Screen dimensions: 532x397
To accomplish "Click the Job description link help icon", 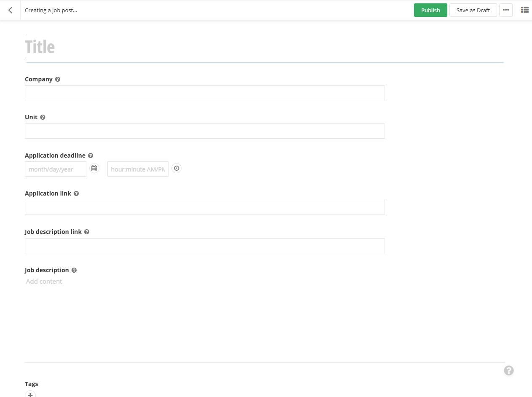I will [x=87, y=232].
